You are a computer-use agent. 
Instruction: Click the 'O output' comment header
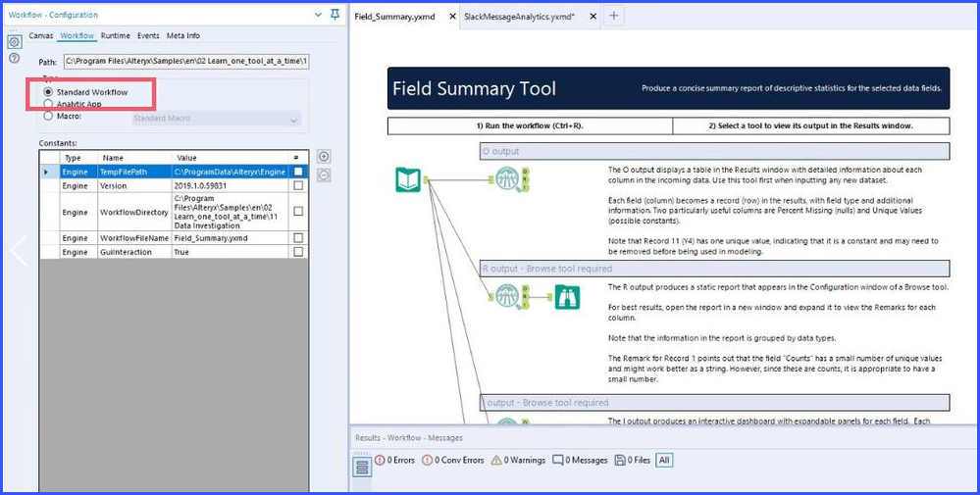(714, 151)
